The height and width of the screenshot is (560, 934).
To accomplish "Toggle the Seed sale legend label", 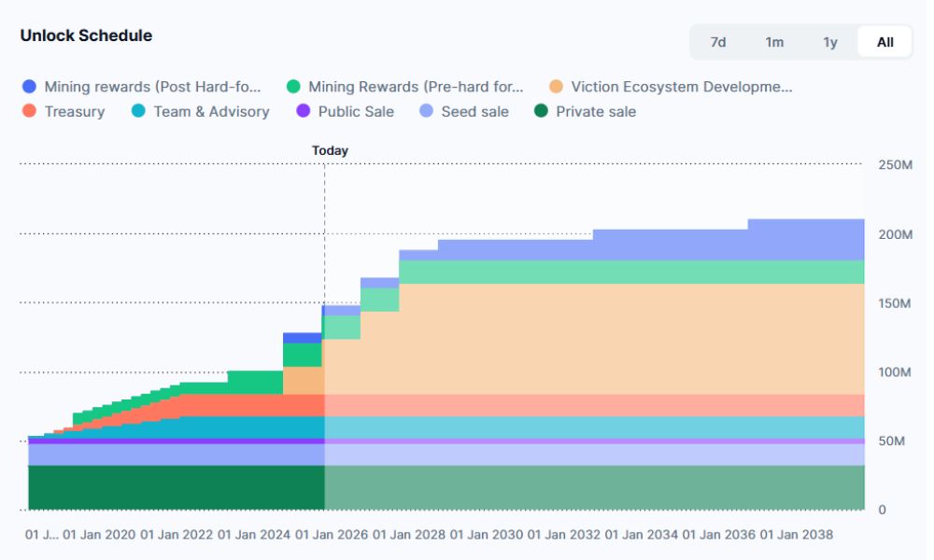I will coord(475,112).
